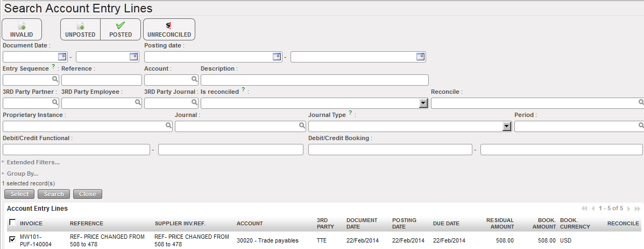Sort by the ACCOUNT column header
The width and height of the screenshot is (644, 249).
coord(250,224)
